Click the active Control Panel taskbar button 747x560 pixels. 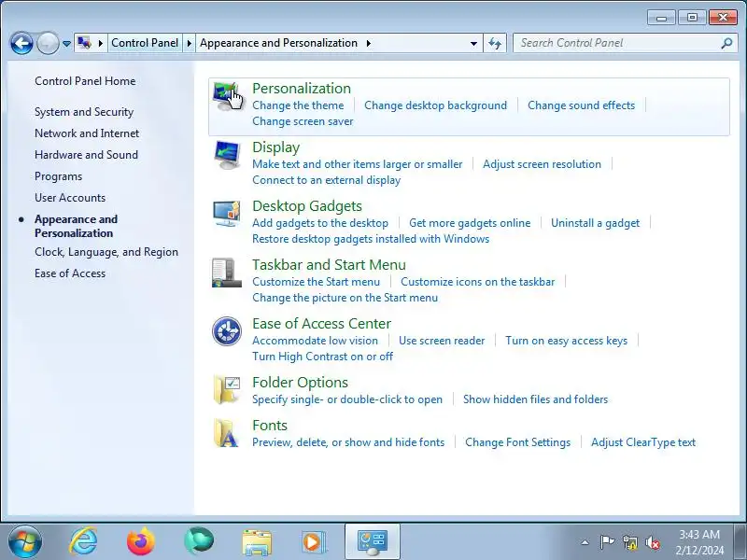tap(373, 542)
